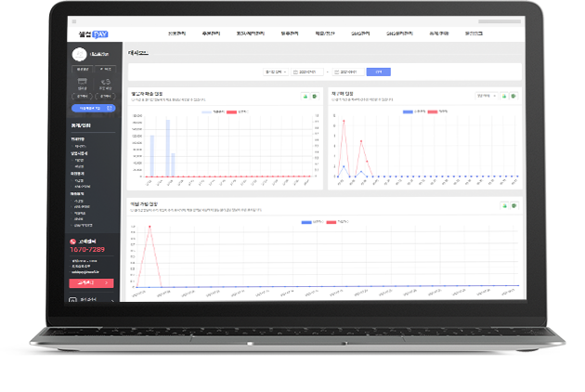Click the PAY logo in the header
585x392 pixels.
tap(100, 34)
